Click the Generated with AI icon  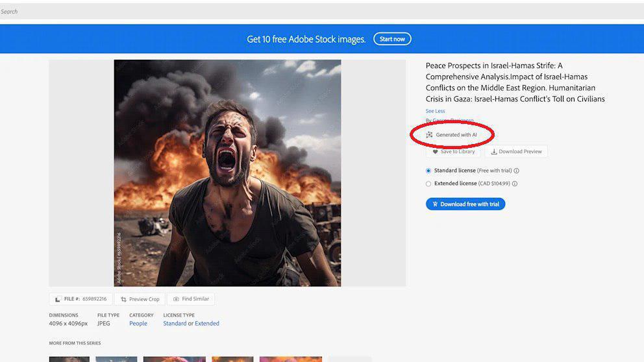(429, 135)
